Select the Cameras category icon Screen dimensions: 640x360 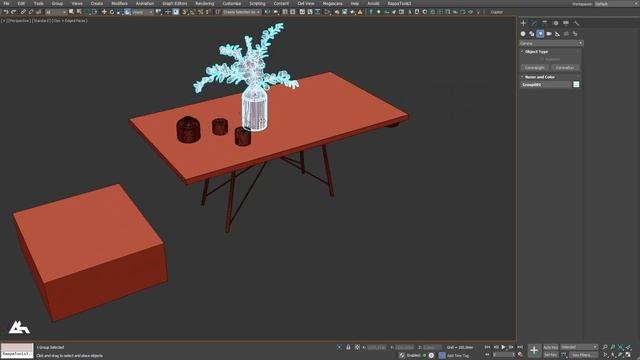click(x=549, y=34)
